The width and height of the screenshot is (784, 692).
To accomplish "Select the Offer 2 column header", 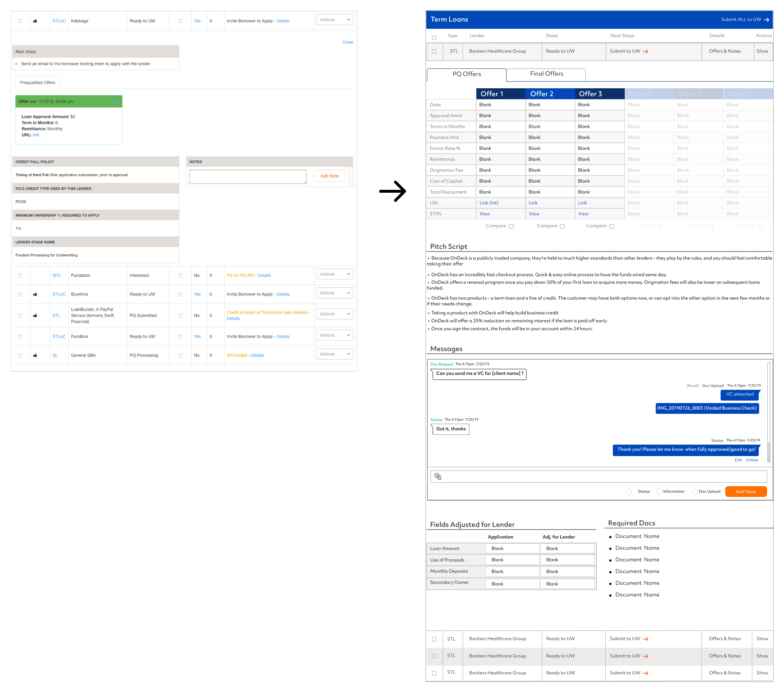I will tap(550, 94).
